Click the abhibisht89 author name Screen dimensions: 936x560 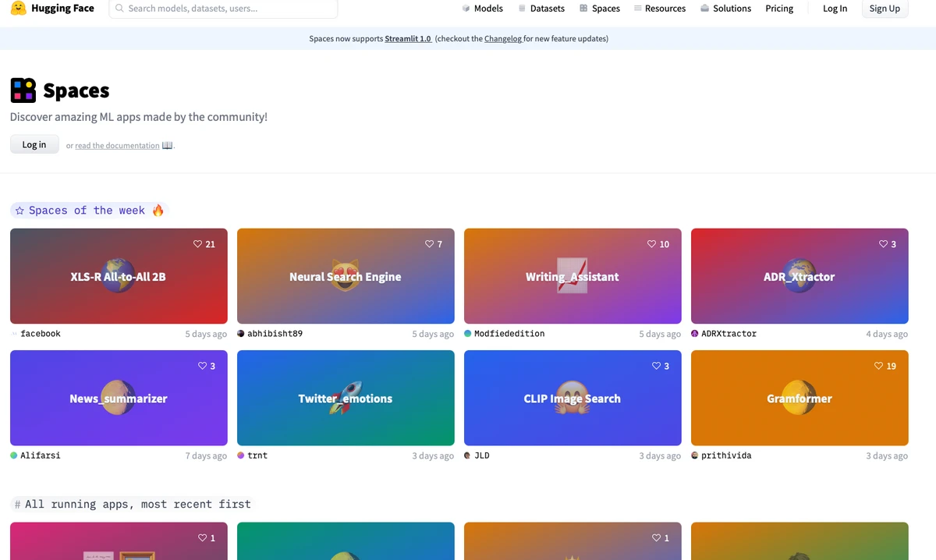point(275,333)
